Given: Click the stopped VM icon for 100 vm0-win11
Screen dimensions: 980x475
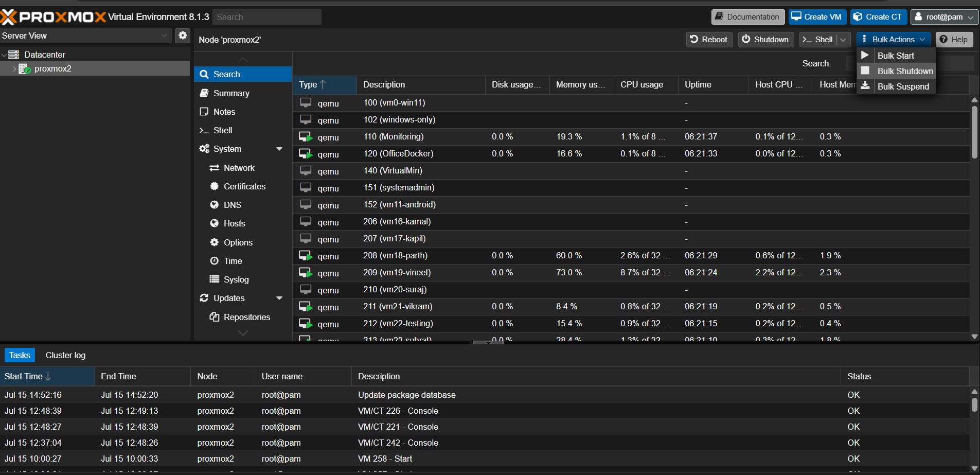Looking at the screenshot, I should 306,103.
